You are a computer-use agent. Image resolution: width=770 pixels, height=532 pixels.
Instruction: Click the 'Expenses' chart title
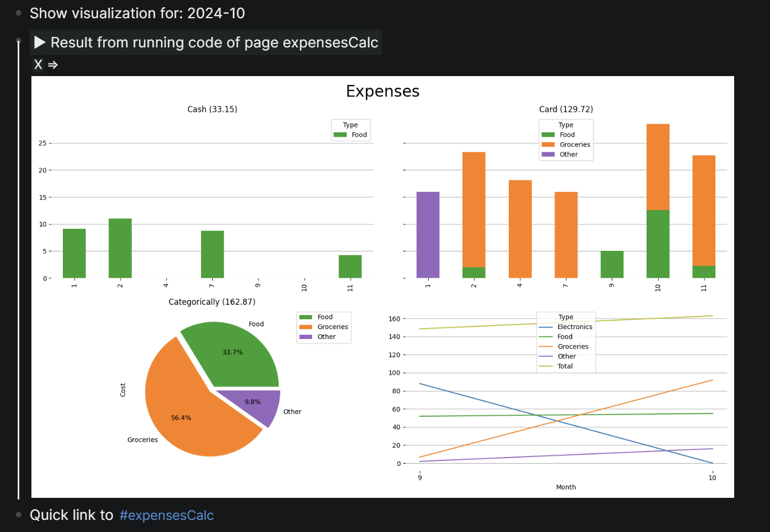click(x=383, y=91)
